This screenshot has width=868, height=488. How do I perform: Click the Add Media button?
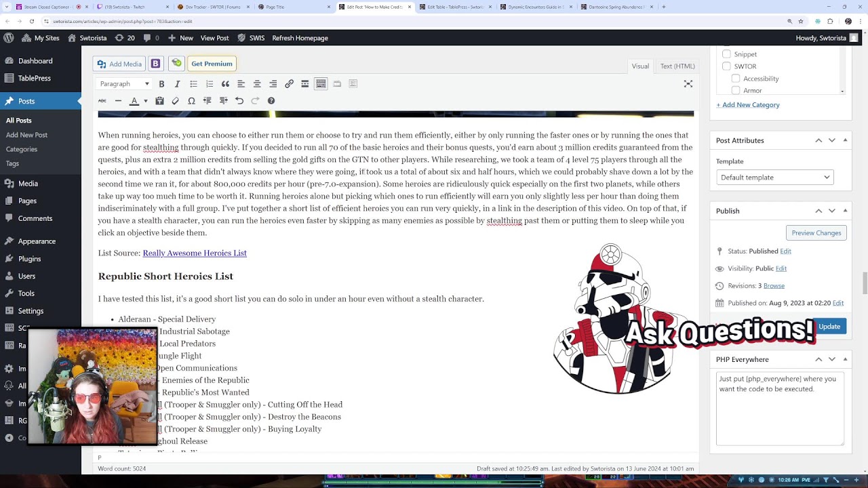point(119,64)
